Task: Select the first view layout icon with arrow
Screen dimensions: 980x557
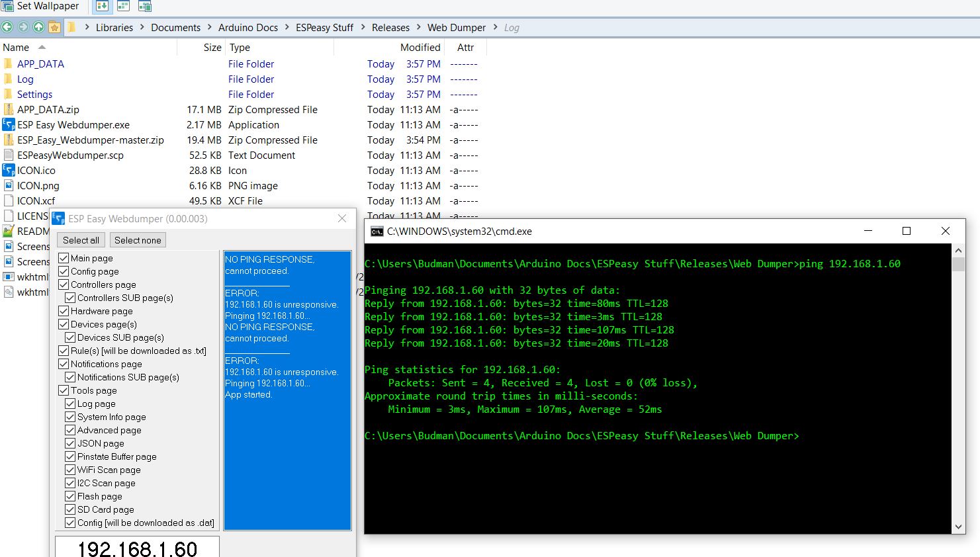Action: pos(103,7)
